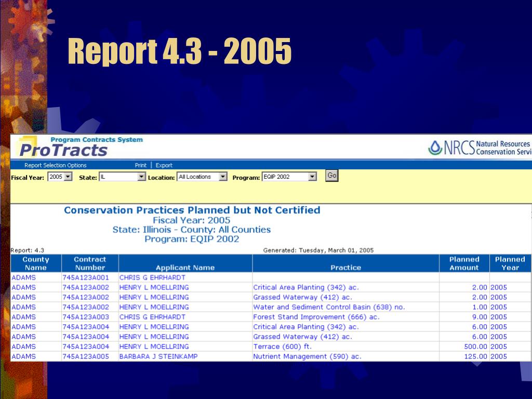Click CHRIS G EHRHARDT in row 745A123A003
Screen dimensions: 532x399
click(152, 317)
